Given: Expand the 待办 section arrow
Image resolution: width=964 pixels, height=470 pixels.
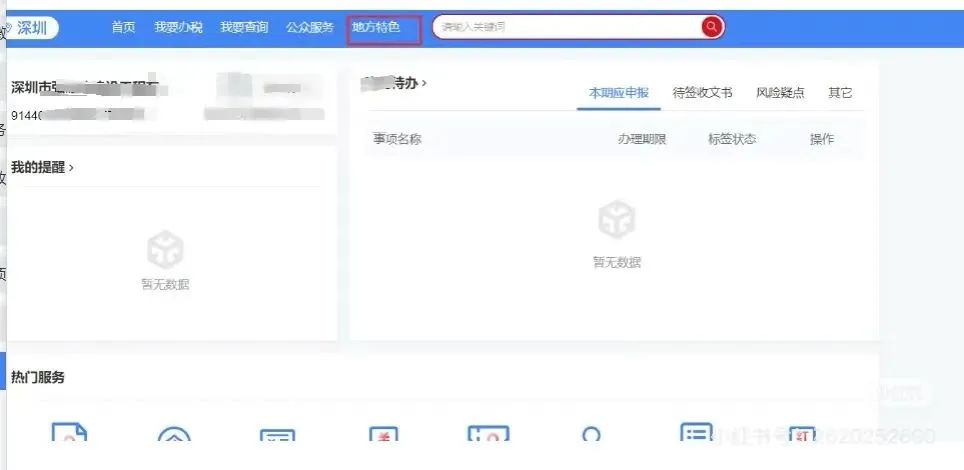Looking at the screenshot, I should point(424,83).
